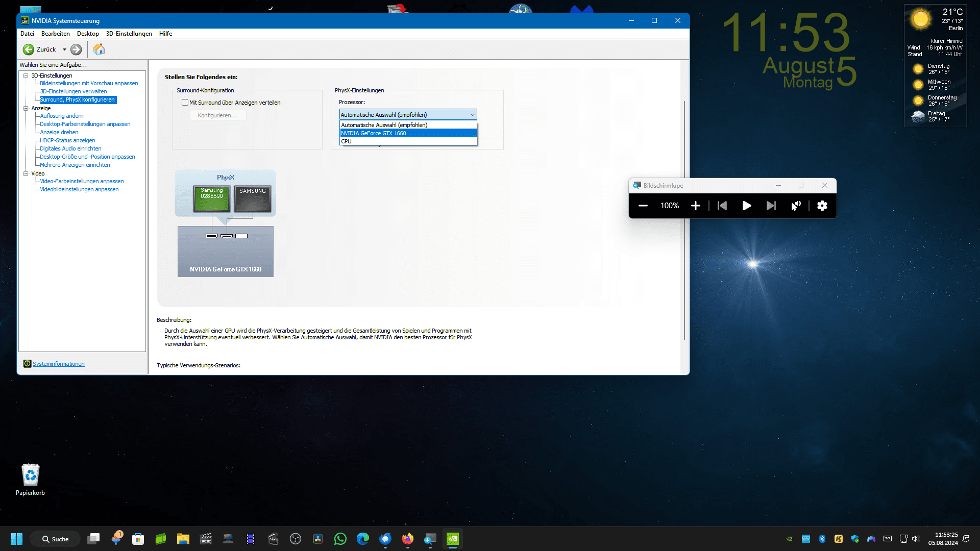Click the 100% zoom level in Bildschirmlupe

coord(670,206)
